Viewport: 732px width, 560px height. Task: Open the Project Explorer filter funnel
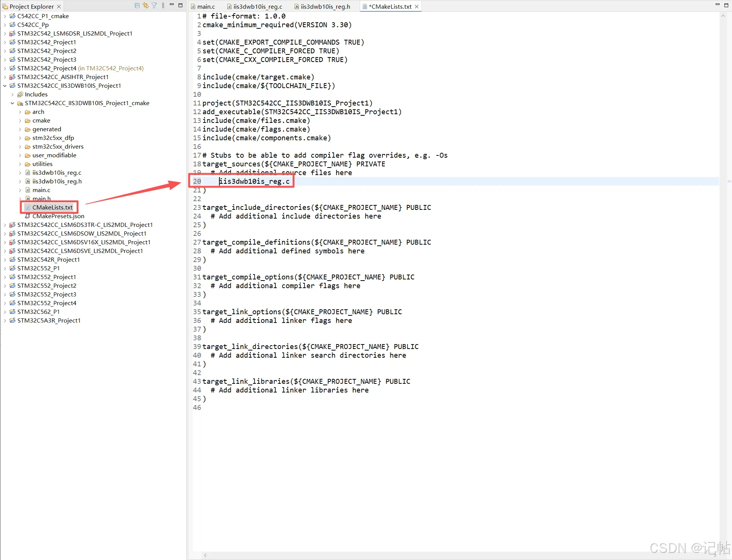click(154, 6)
